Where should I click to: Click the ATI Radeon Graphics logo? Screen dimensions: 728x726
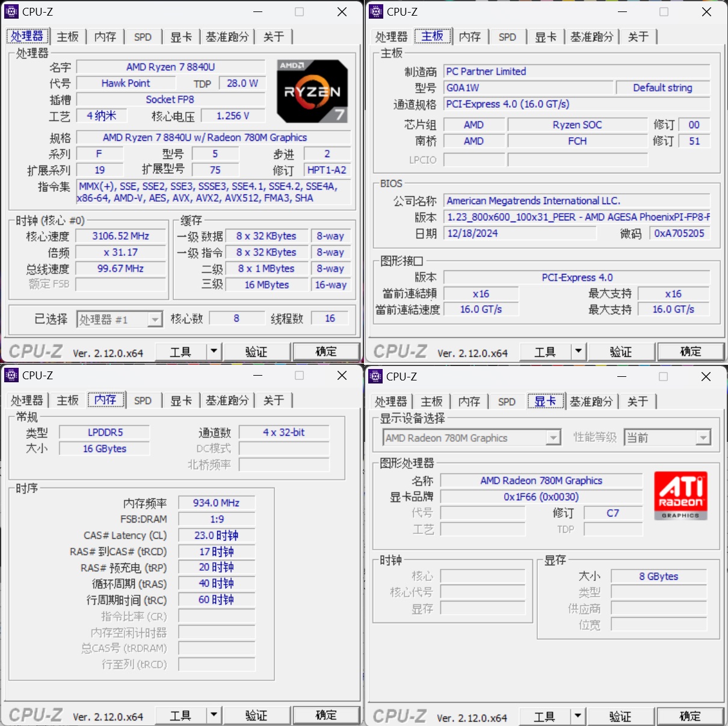(x=680, y=495)
